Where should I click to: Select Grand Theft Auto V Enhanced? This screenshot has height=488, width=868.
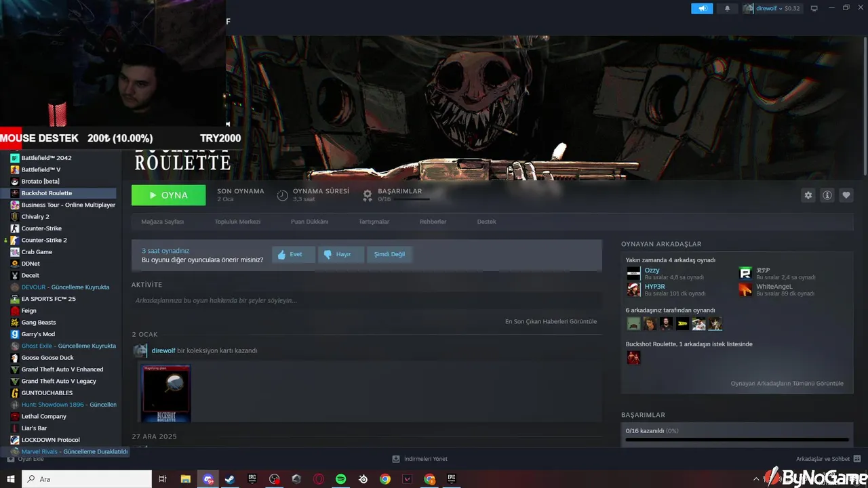coord(62,369)
